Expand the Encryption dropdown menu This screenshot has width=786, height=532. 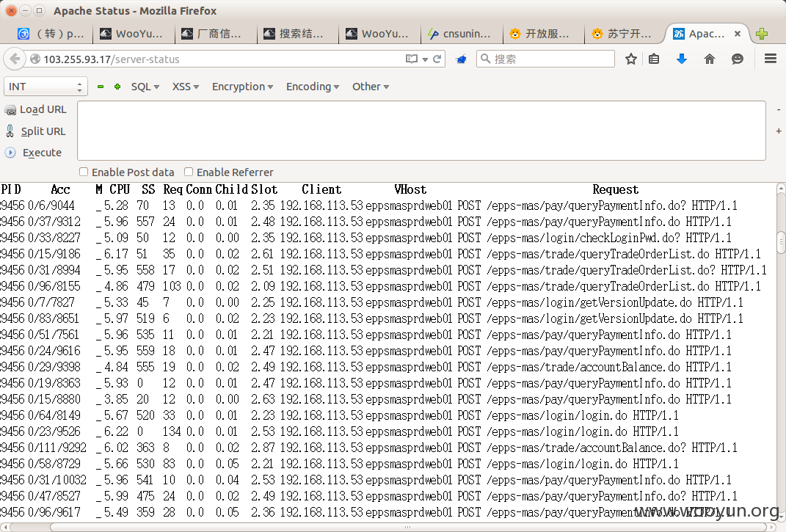point(243,87)
